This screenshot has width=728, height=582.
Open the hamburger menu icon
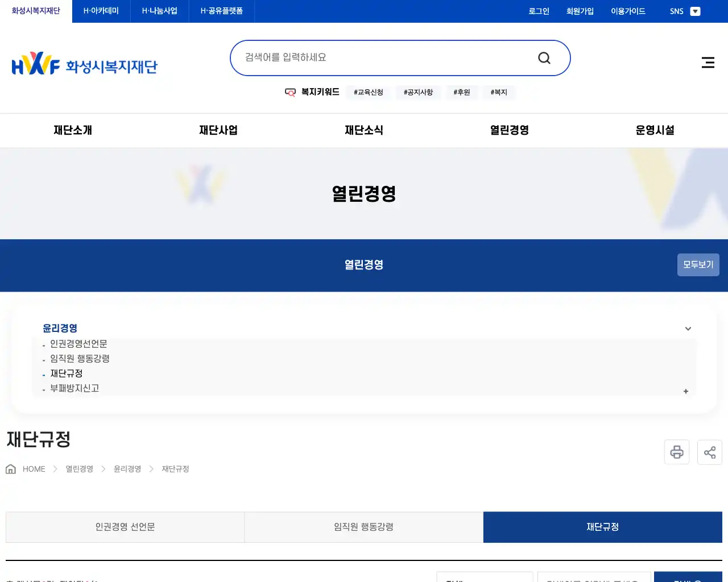[708, 63]
